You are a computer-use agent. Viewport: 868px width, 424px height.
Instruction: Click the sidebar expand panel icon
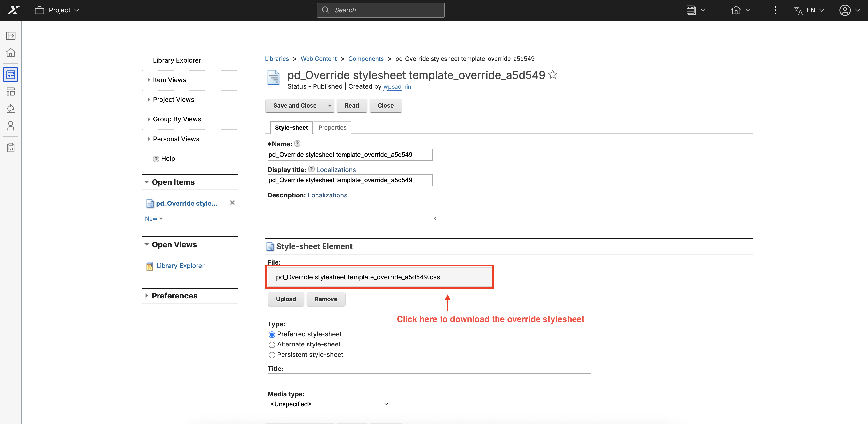pyautogui.click(x=11, y=36)
